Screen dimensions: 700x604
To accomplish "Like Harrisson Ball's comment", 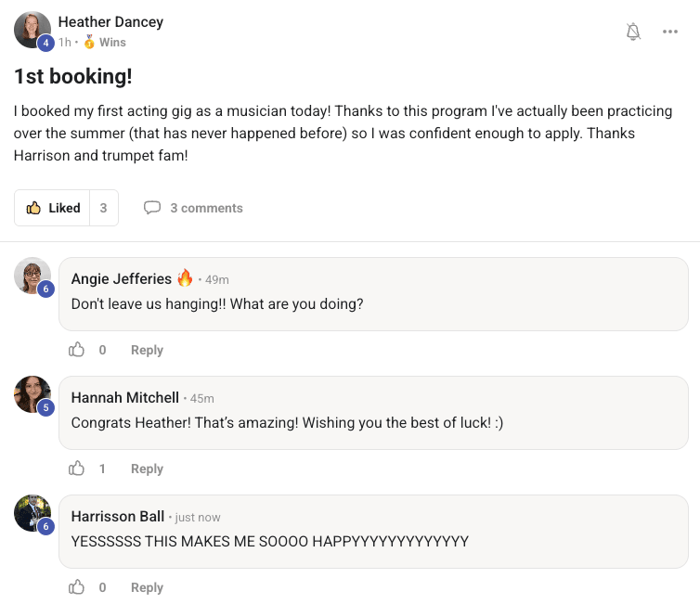I will pyautogui.click(x=77, y=587).
